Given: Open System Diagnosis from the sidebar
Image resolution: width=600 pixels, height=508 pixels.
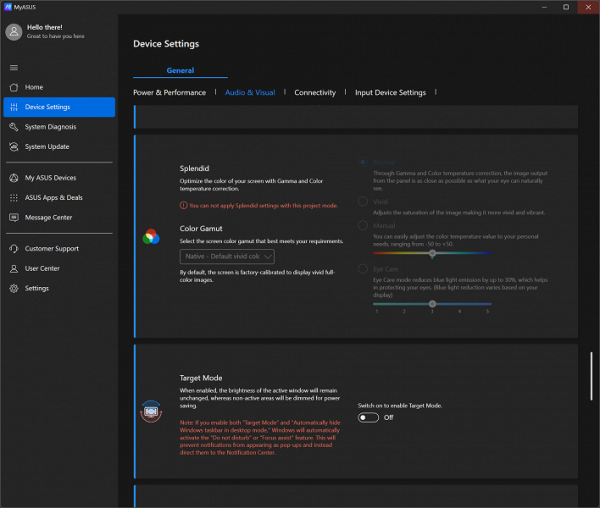Looking at the screenshot, I should (14, 127).
